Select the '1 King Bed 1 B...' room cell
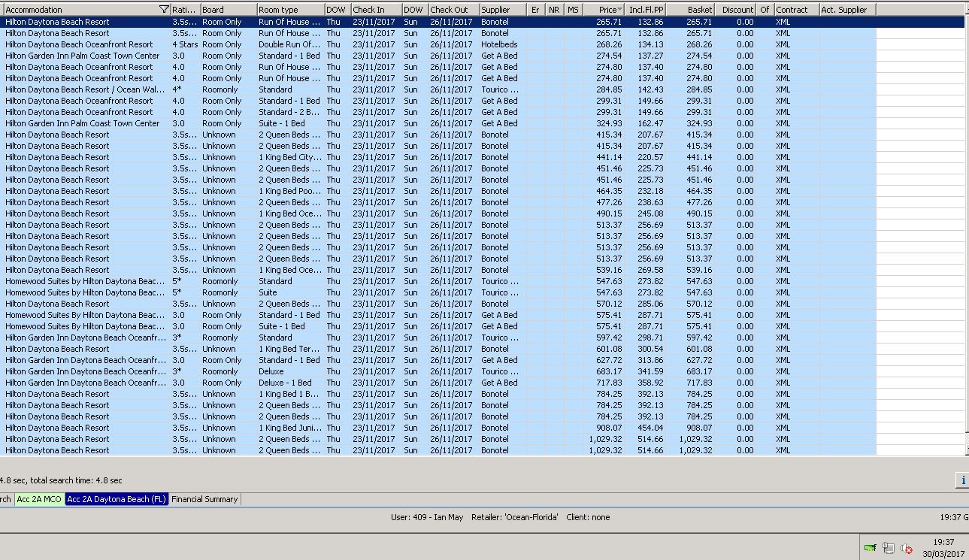969x560 pixels. pos(290,394)
